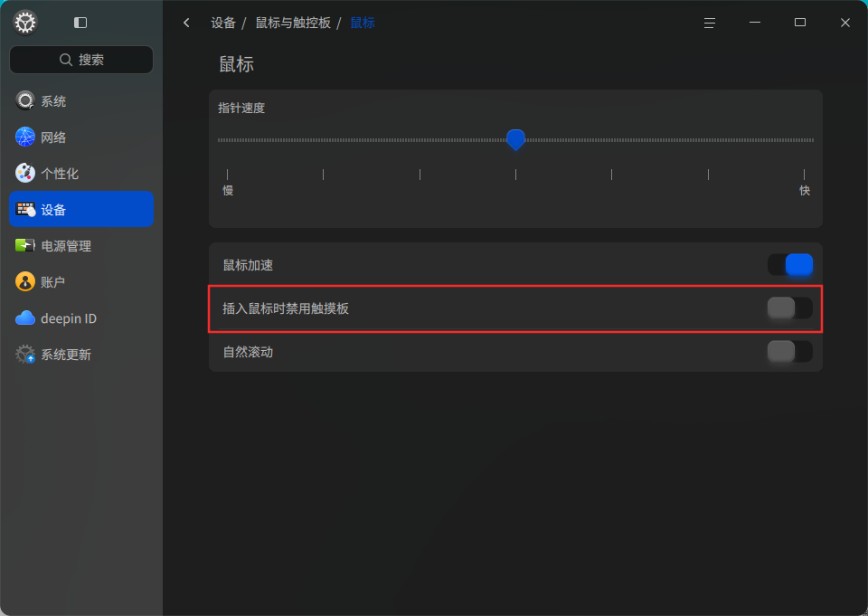Turn on 自然滚动 switch
This screenshot has height=616, width=868.
790,351
